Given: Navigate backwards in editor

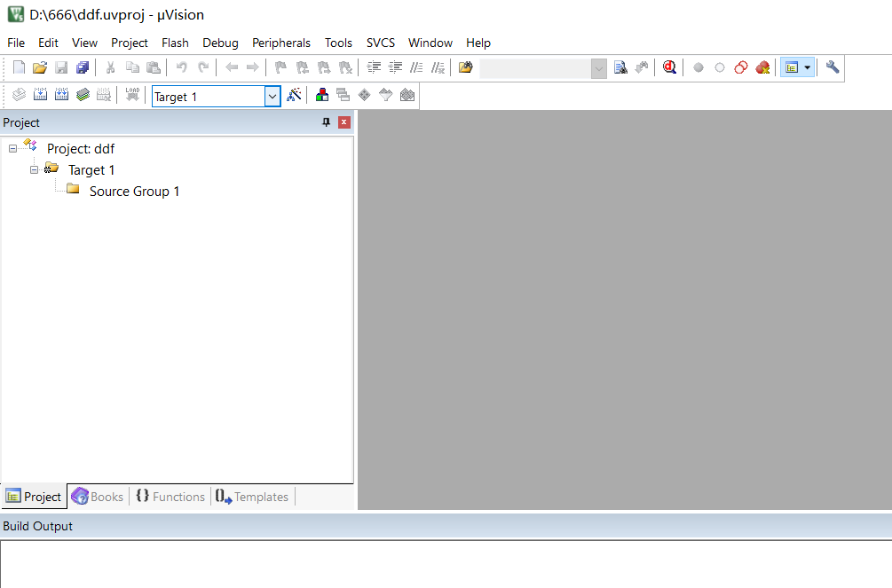Looking at the screenshot, I should tap(232, 67).
